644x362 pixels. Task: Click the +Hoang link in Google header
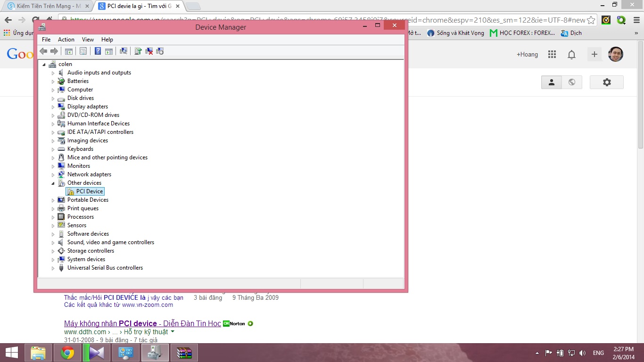(527, 54)
